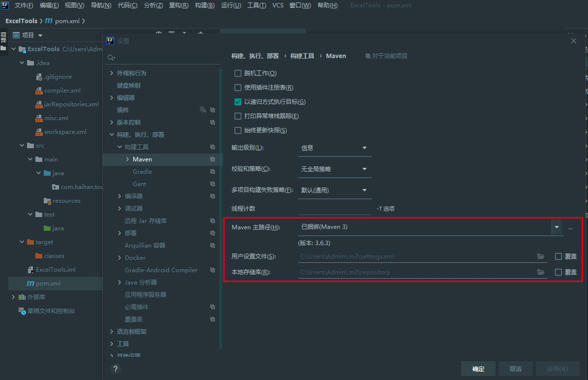Viewport: 588px width, 380px height.
Task: Select Gradle-Android Compiler setting
Action: [161, 270]
